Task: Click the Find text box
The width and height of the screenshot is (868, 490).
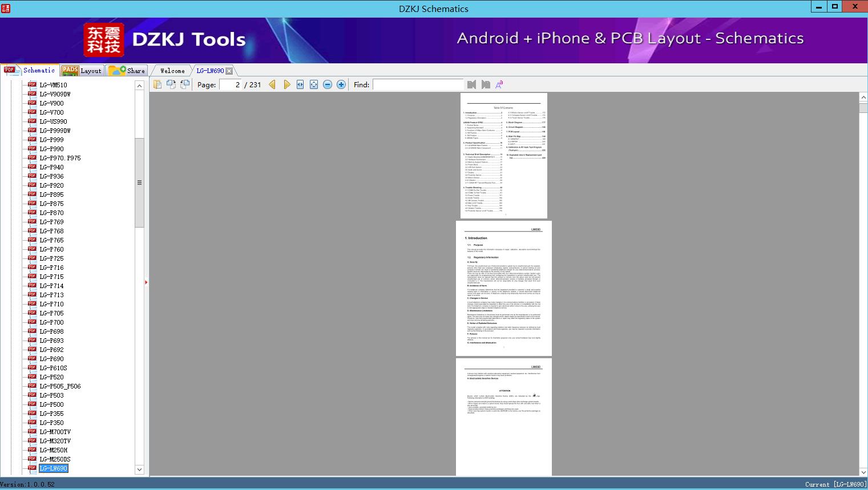Action: [x=418, y=84]
